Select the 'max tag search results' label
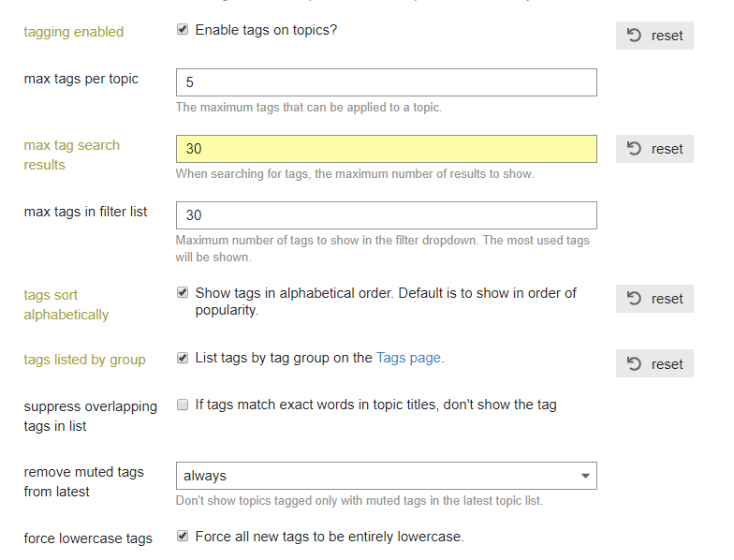 [x=71, y=155]
